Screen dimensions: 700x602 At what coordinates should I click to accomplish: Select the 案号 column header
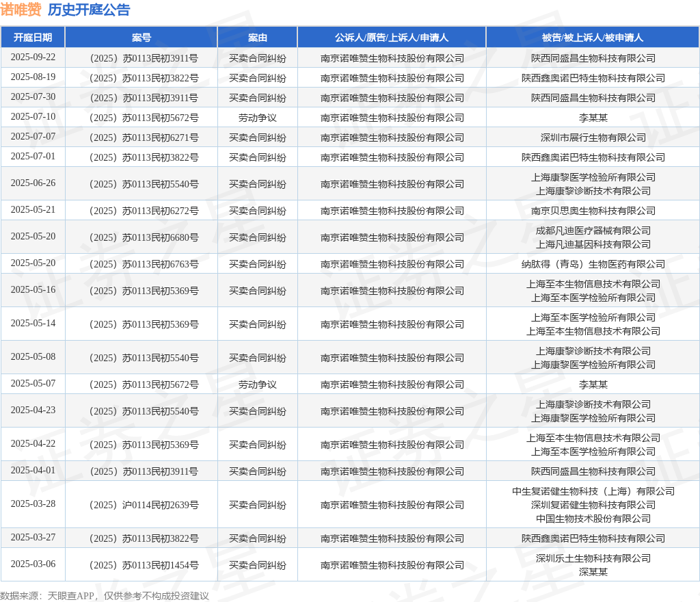coord(142,38)
